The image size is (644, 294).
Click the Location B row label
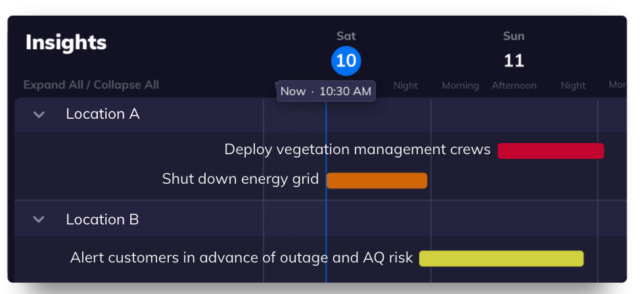point(103,219)
